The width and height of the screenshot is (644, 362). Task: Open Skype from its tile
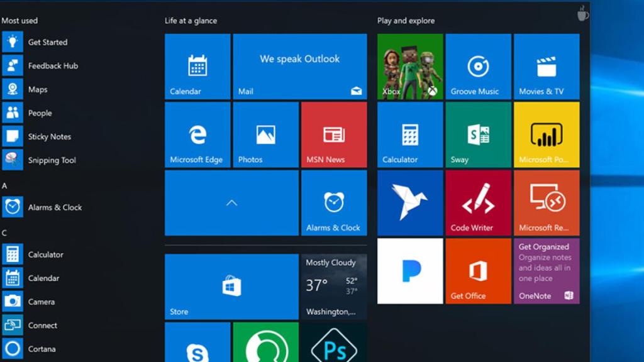point(197,346)
